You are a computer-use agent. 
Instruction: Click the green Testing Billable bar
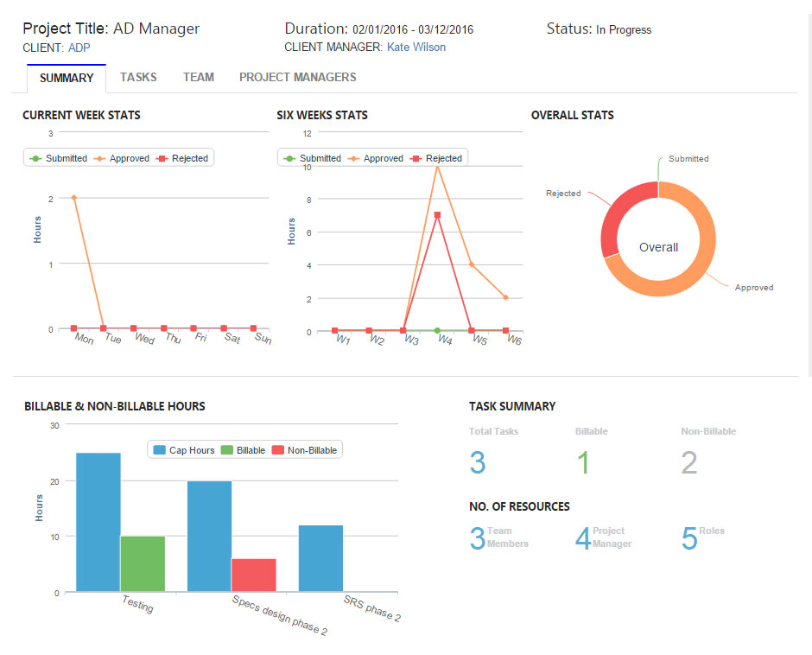[x=142, y=563]
